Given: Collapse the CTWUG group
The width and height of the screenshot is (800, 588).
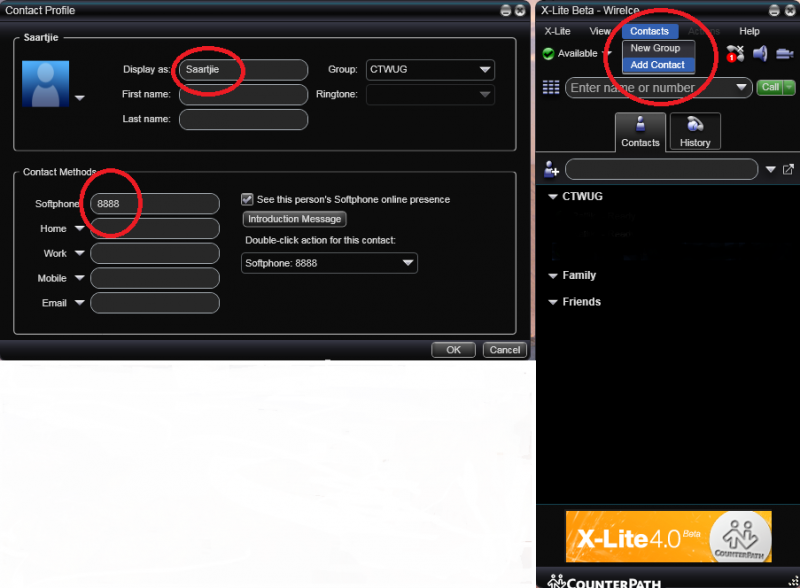Looking at the screenshot, I should (x=553, y=197).
